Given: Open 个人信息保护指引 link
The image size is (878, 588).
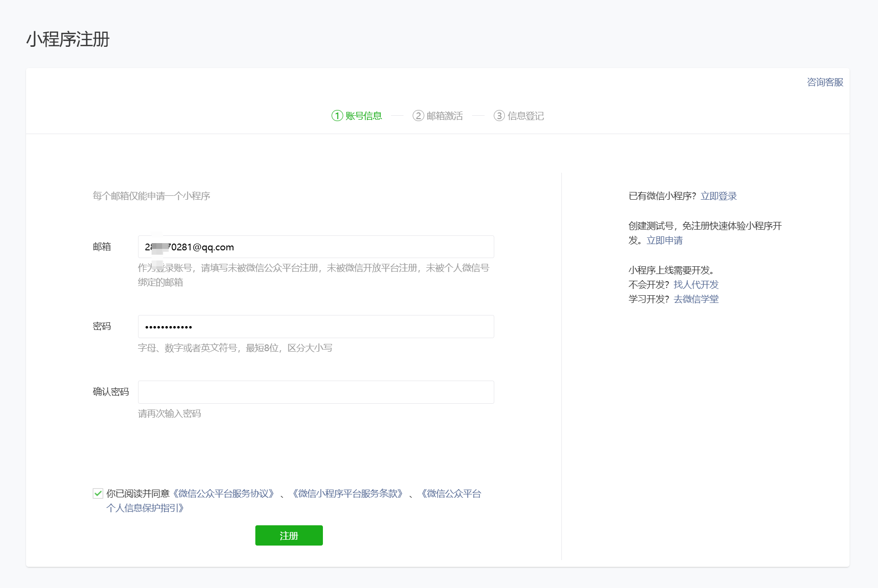Looking at the screenshot, I should [145, 508].
